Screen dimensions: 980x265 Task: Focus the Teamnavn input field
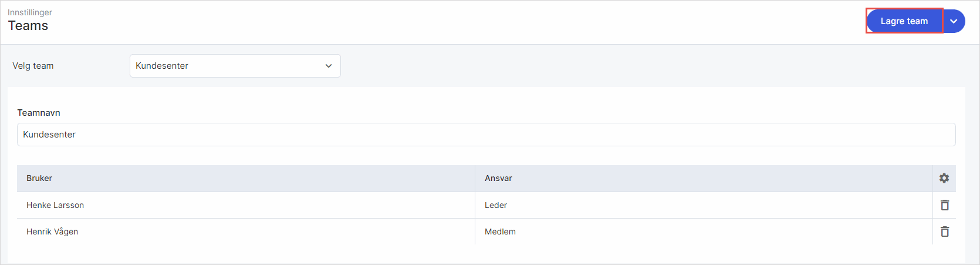point(486,135)
